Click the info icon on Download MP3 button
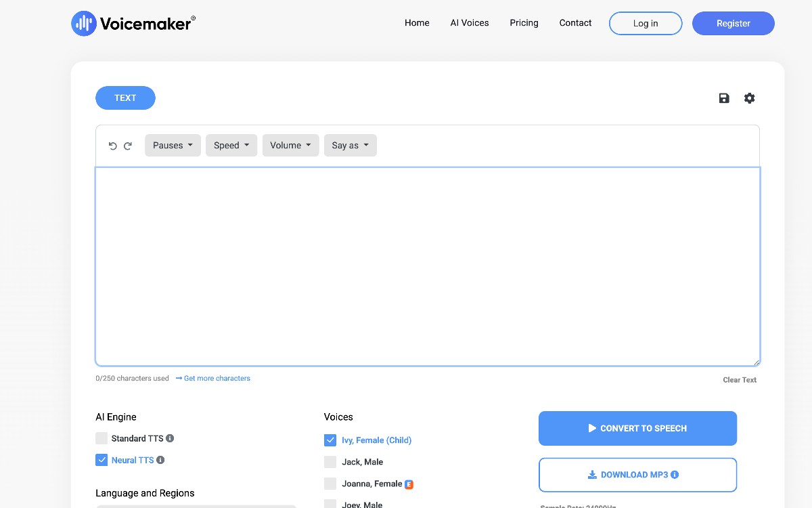812x508 pixels. coord(673,474)
